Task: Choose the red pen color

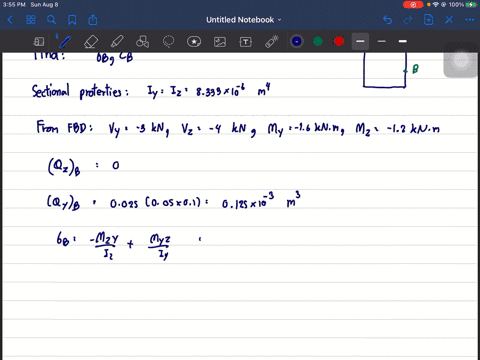Action: (339, 41)
